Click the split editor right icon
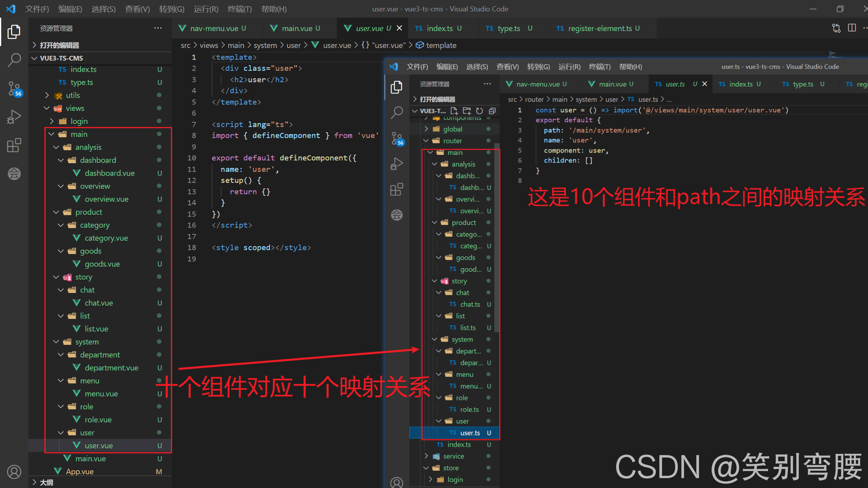 click(x=852, y=28)
